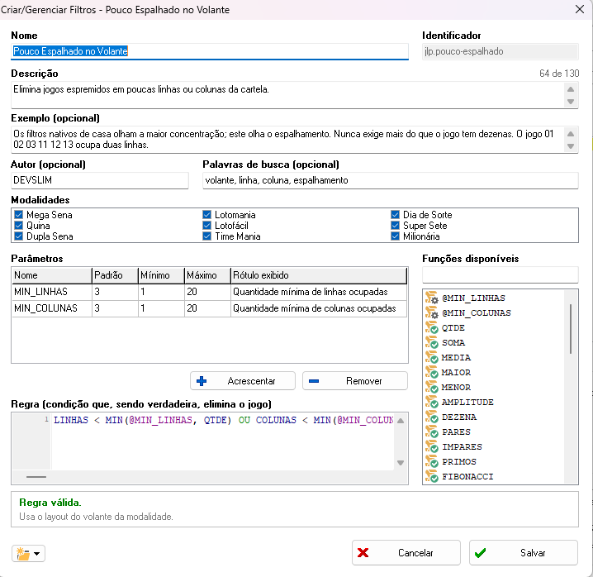The image size is (593, 577).
Task: Click the red X icon on Cancelar
Action: pos(363,552)
